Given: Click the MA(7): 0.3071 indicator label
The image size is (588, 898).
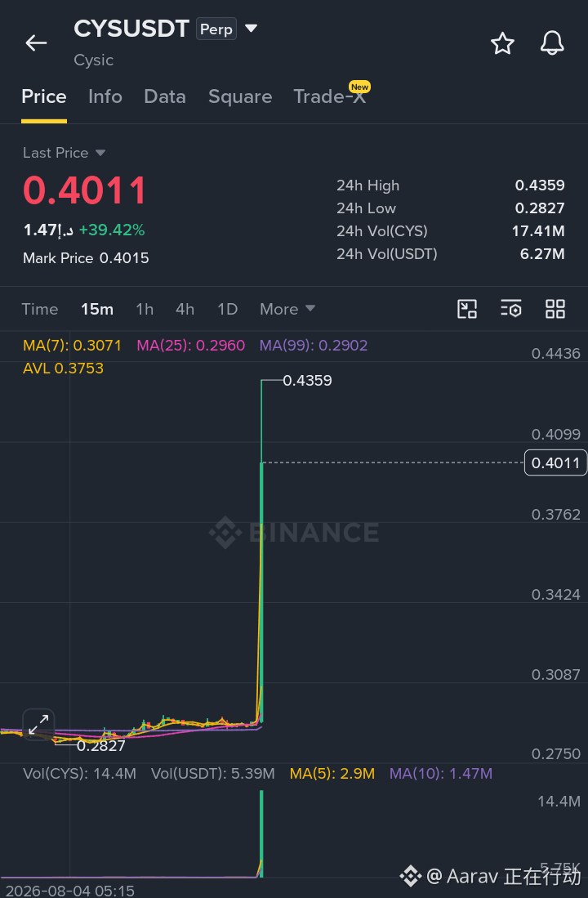Looking at the screenshot, I should [x=72, y=346].
